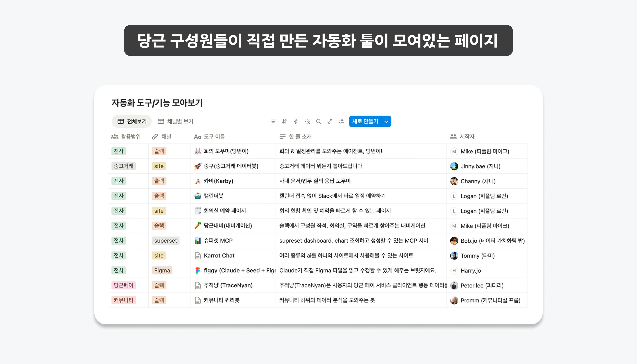Click the search magnifier icon
The image size is (637, 364).
pos(318,121)
